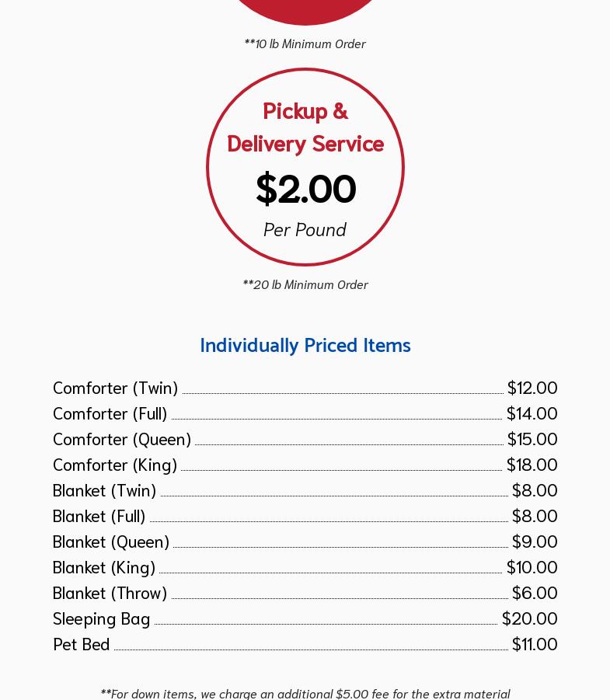The image size is (610, 700).
Task: Click the $20.00 Sleeping Bag price
Action: pyautogui.click(x=529, y=618)
